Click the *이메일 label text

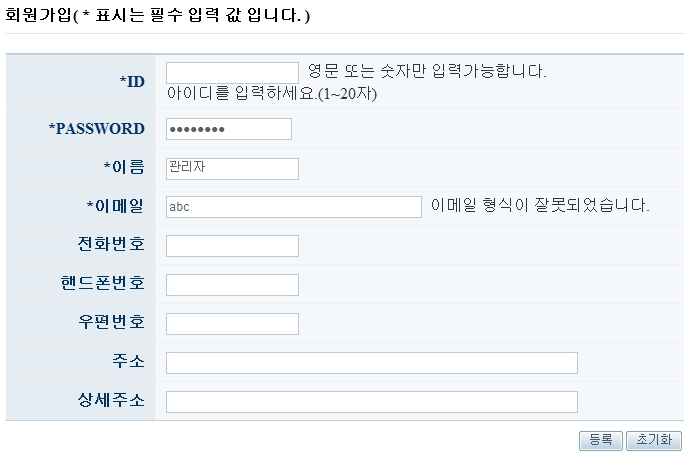(x=115, y=206)
